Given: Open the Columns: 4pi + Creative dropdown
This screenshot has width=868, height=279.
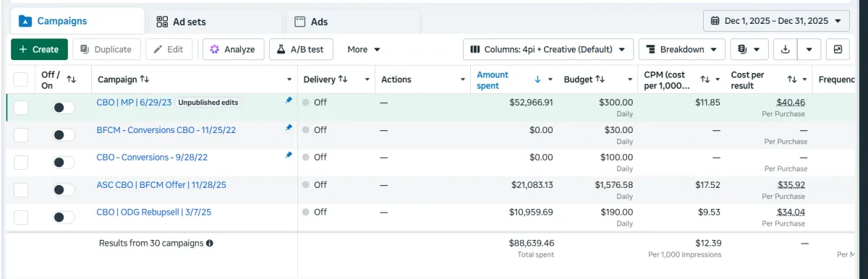Looking at the screenshot, I should coord(548,49).
